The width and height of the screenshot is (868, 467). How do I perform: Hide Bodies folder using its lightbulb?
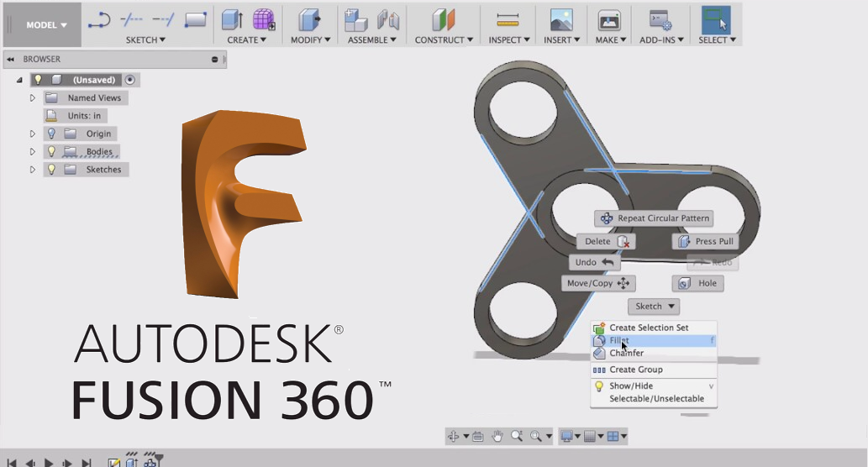point(51,152)
